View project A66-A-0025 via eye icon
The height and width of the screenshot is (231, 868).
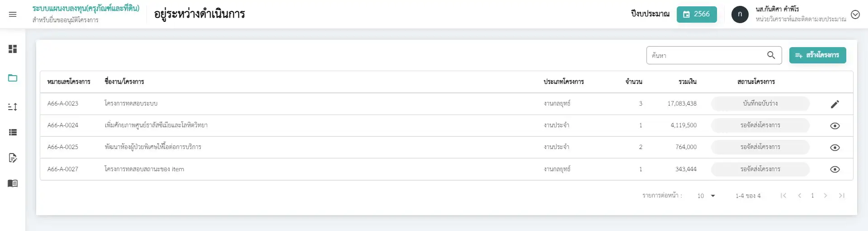click(x=835, y=148)
